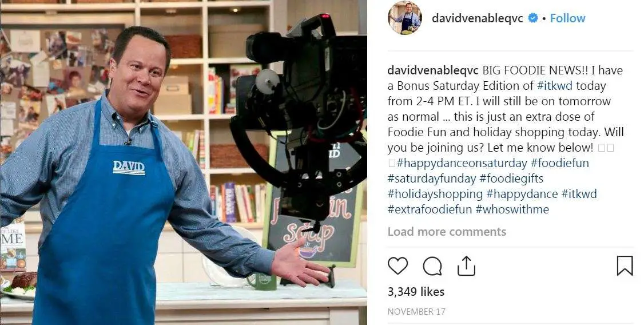
Task: Open the November 17 post timestamp
Action: pos(416,312)
